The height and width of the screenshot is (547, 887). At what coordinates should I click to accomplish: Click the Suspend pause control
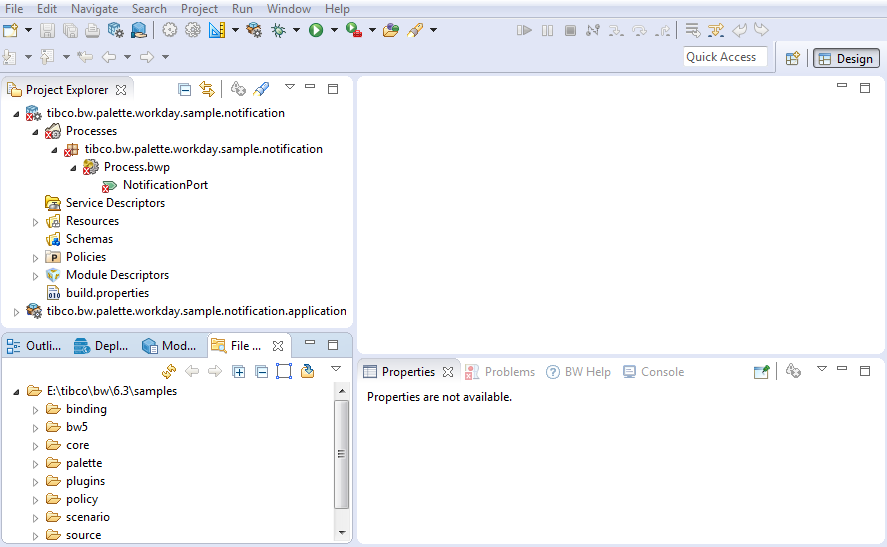pos(547,30)
